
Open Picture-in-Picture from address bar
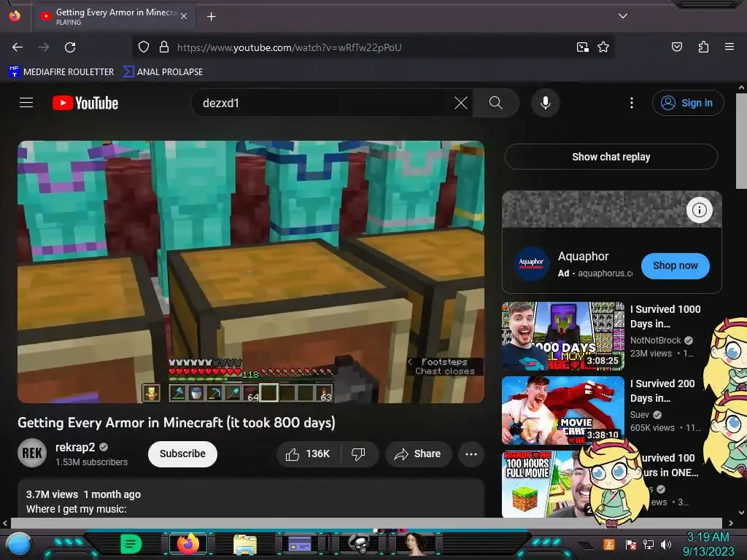(583, 47)
